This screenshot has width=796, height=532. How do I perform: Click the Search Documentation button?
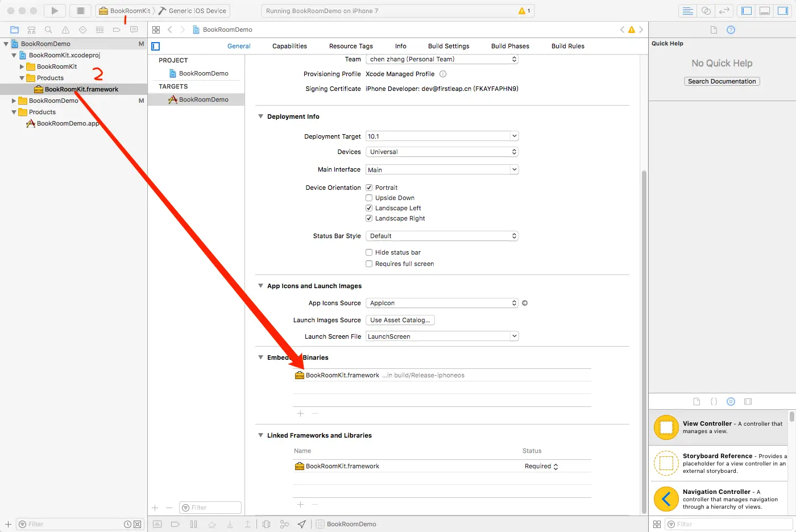click(722, 81)
